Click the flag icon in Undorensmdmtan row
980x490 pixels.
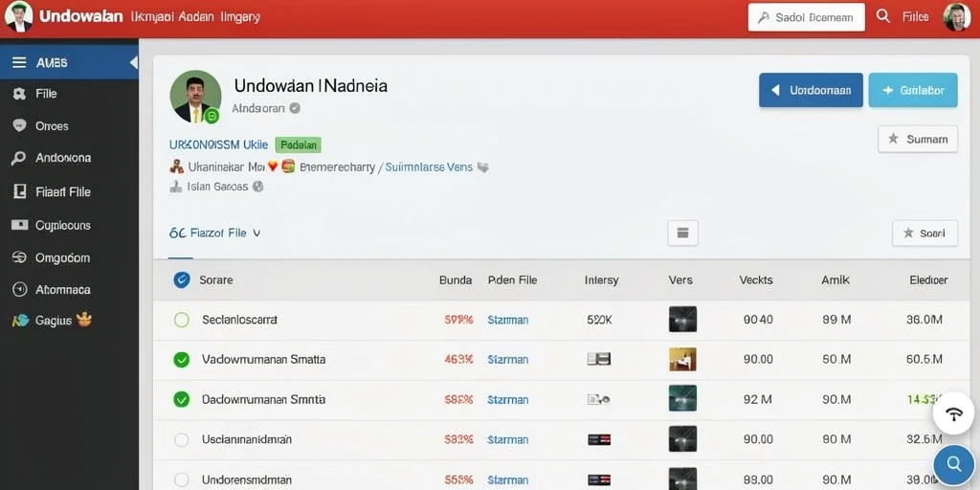point(599,480)
